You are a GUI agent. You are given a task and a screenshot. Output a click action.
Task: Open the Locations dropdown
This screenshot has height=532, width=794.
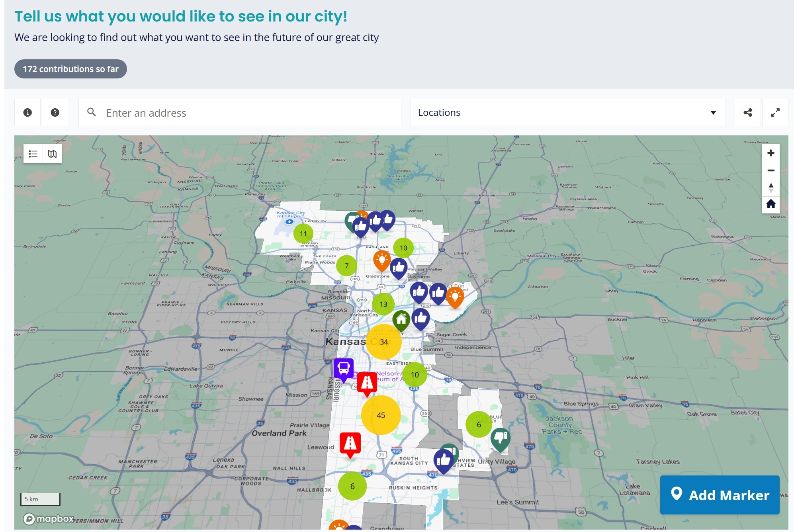tap(567, 112)
